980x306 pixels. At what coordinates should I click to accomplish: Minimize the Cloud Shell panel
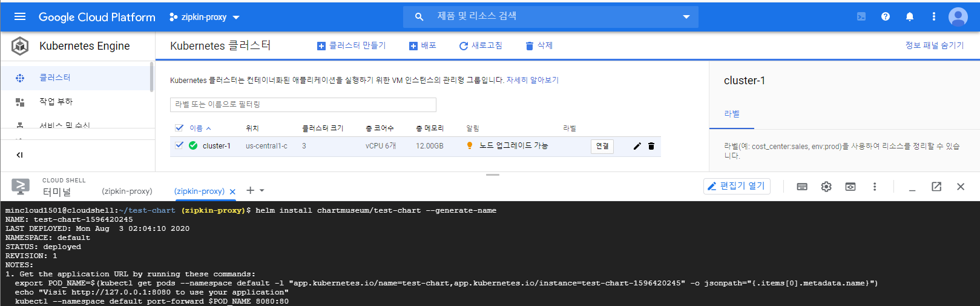tap(912, 190)
